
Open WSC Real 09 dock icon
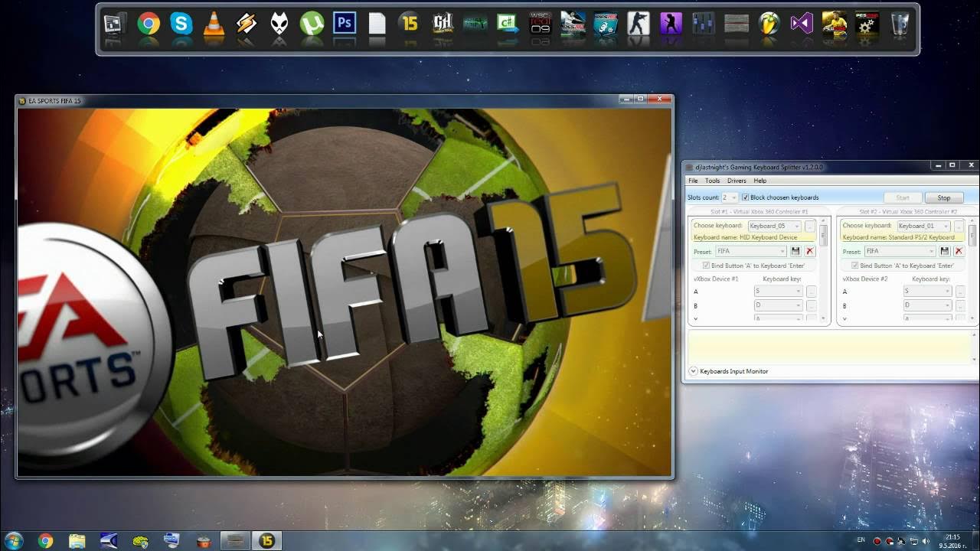(541, 24)
